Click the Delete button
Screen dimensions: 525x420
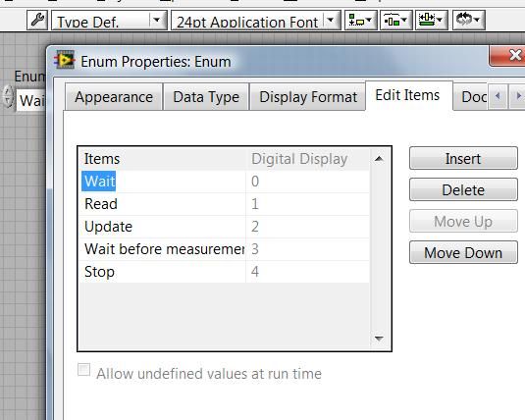click(463, 190)
